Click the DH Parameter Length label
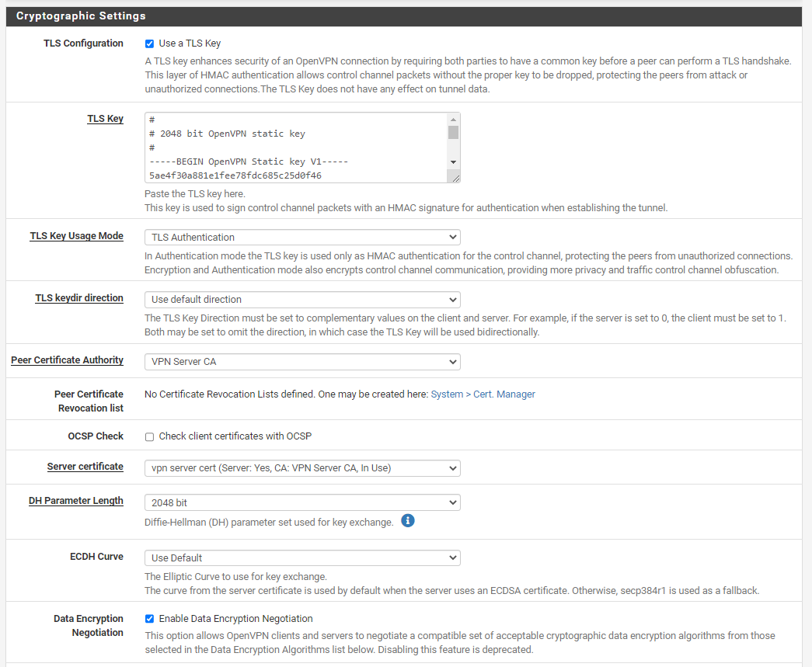The image size is (812, 667). tap(76, 501)
